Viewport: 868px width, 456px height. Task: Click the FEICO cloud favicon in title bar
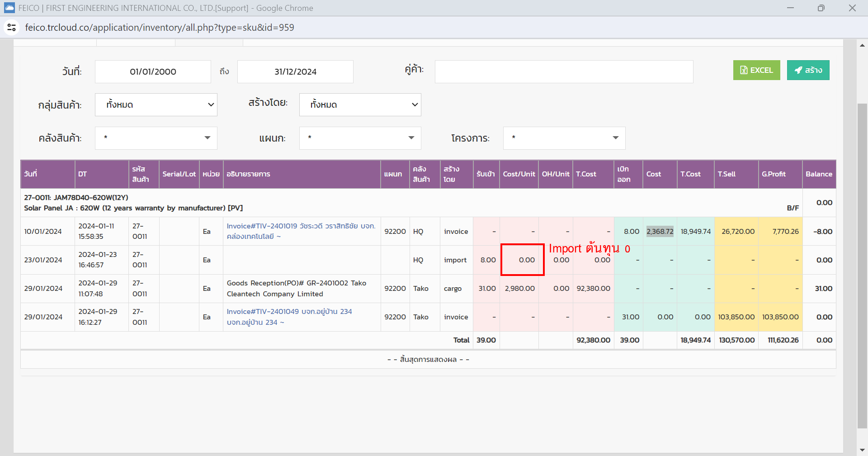pyautogui.click(x=9, y=8)
